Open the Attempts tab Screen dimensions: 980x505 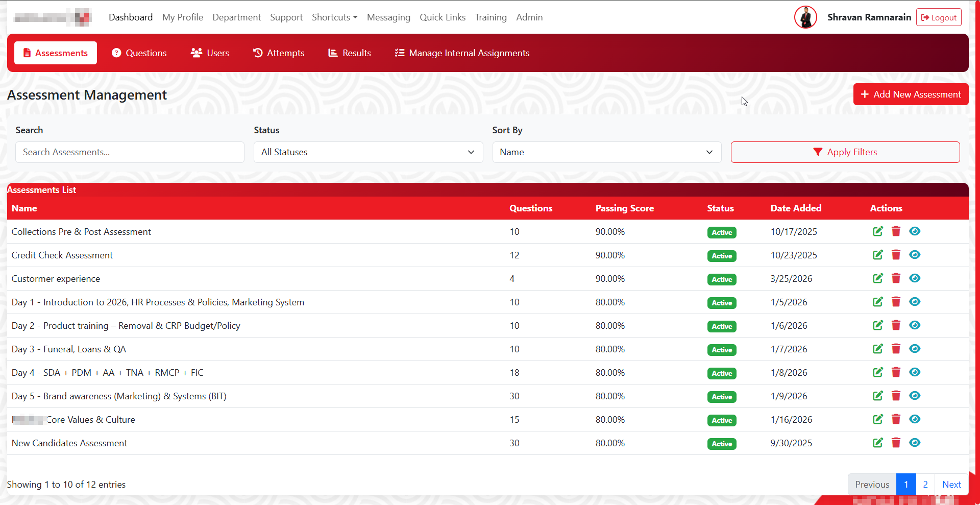click(x=279, y=53)
